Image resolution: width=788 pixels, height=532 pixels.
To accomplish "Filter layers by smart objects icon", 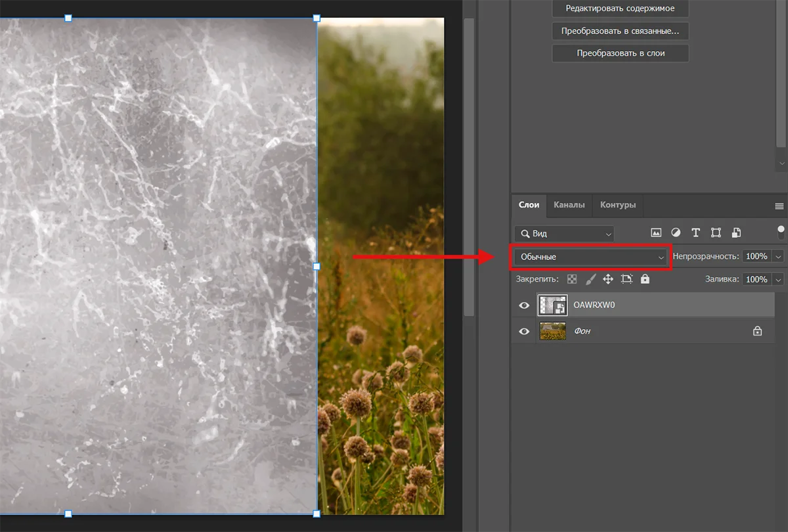I will coord(736,233).
